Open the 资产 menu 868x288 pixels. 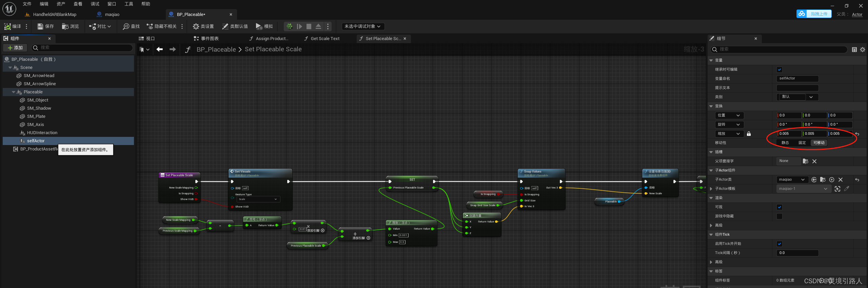point(61,4)
